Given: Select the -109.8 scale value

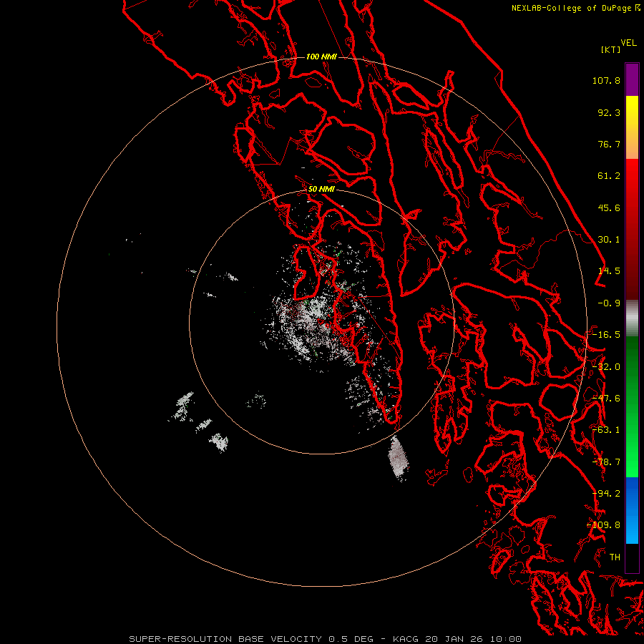Looking at the screenshot, I should (603, 525).
